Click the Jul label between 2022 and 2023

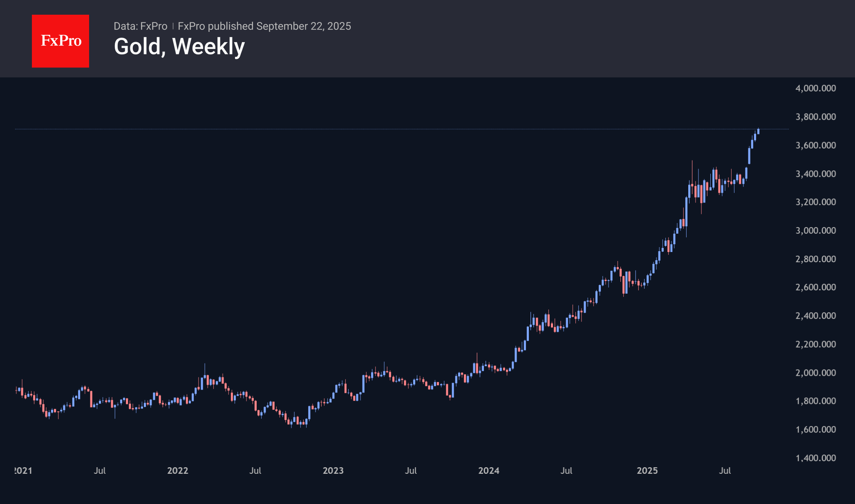[x=255, y=471]
